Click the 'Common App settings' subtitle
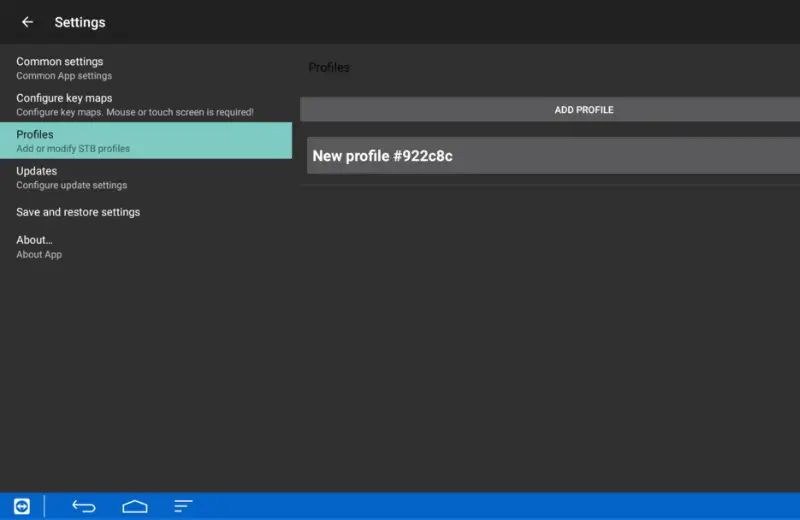This screenshot has width=800, height=520. point(64,76)
